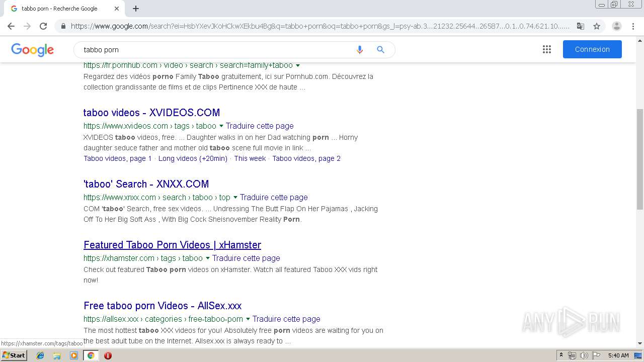Open the xHamster result title
The image size is (644, 362).
pos(172,245)
